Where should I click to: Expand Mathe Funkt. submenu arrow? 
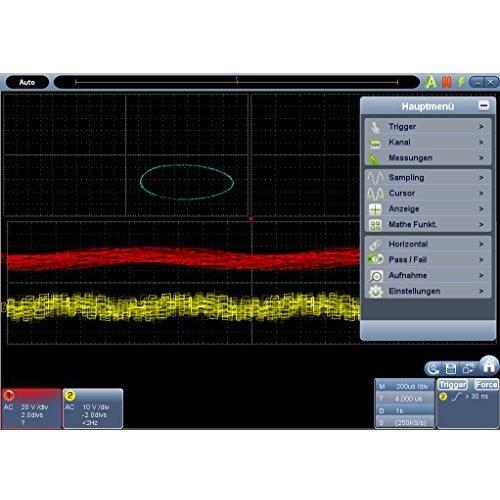[481, 225]
